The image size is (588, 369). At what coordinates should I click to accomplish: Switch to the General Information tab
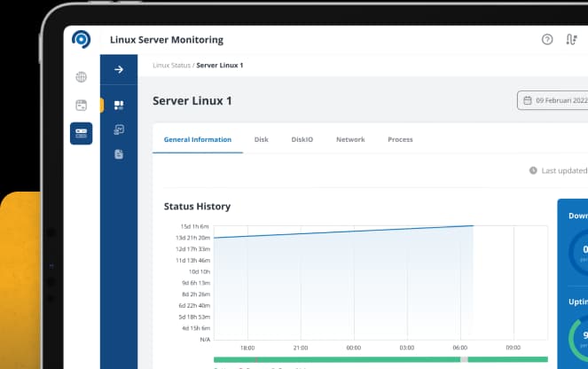click(198, 139)
